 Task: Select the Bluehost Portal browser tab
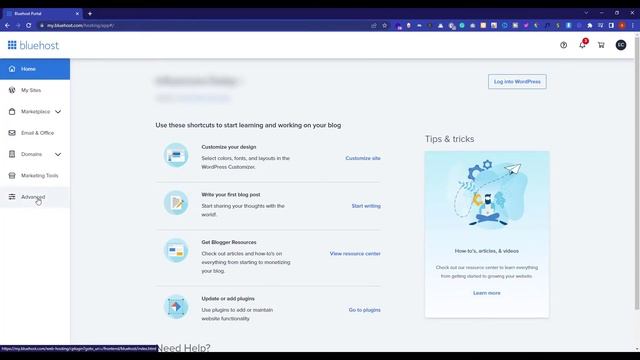point(42,13)
